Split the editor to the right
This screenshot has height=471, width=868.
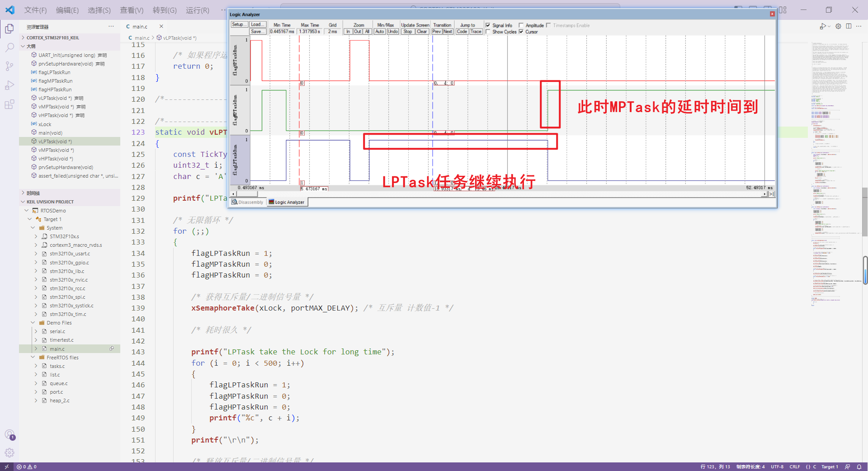pyautogui.click(x=849, y=26)
